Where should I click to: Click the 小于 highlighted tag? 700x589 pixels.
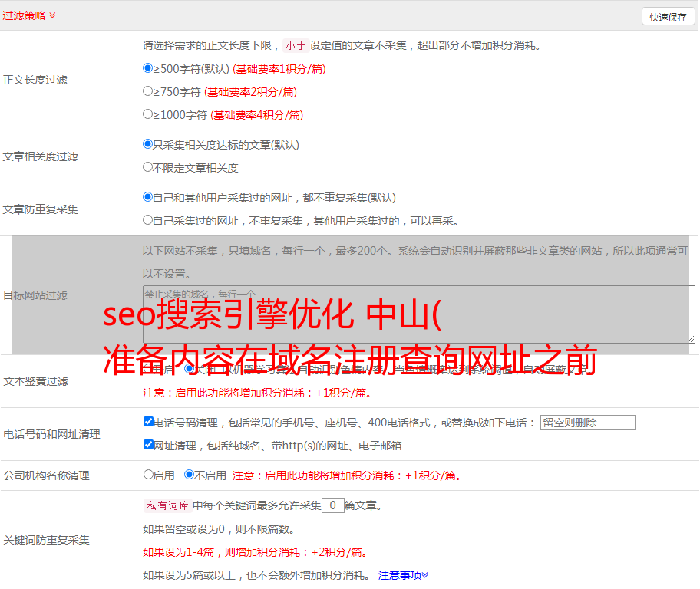pyautogui.click(x=296, y=45)
